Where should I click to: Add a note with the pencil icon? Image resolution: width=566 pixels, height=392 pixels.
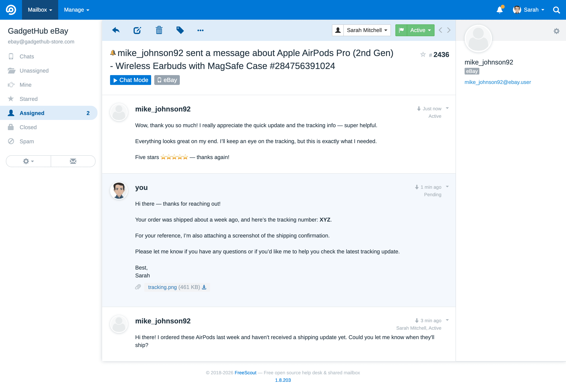coord(137,30)
